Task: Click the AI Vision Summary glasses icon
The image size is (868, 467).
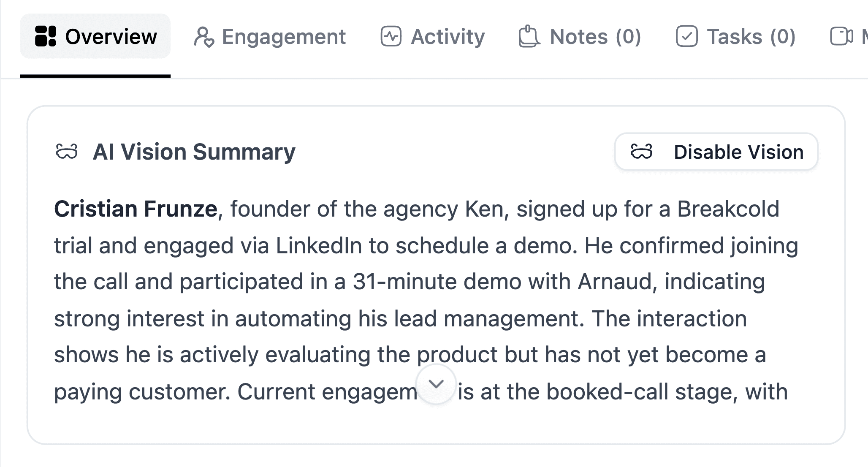Action: pyautogui.click(x=66, y=151)
